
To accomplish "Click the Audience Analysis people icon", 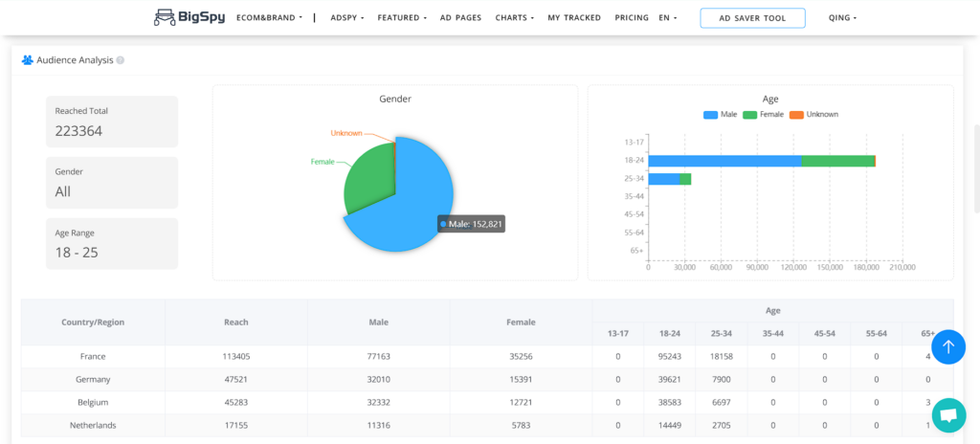I will coord(27,60).
